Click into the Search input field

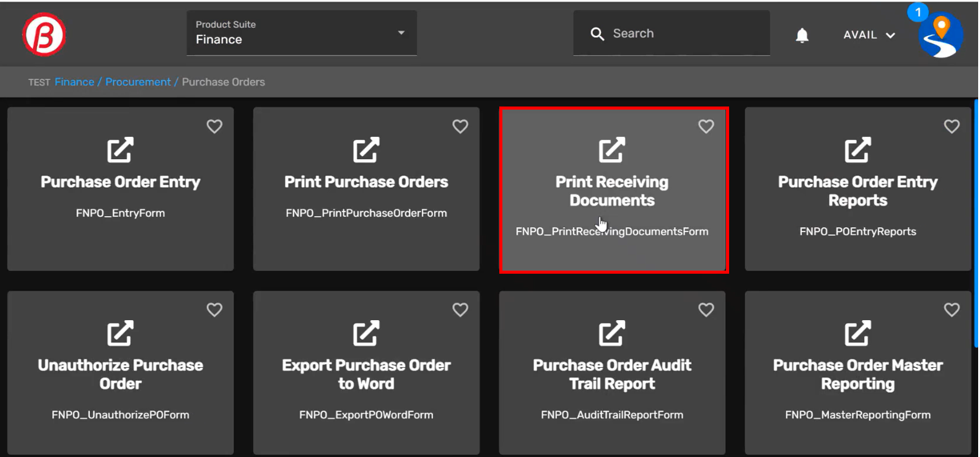[681, 34]
